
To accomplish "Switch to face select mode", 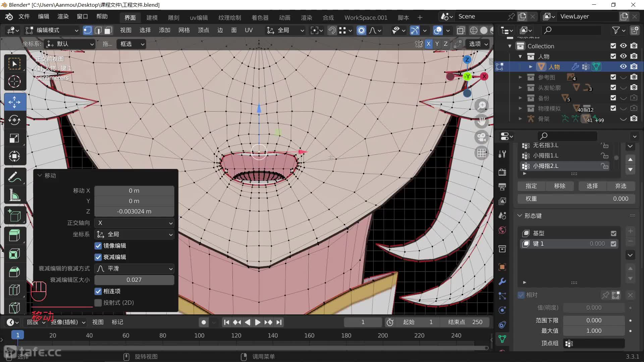I will (108, 30).
